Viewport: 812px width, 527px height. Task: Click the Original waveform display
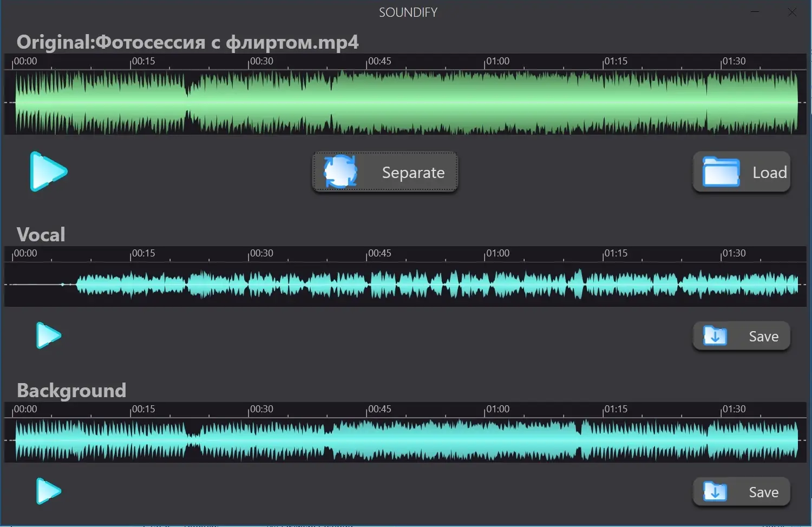[405, 102]
